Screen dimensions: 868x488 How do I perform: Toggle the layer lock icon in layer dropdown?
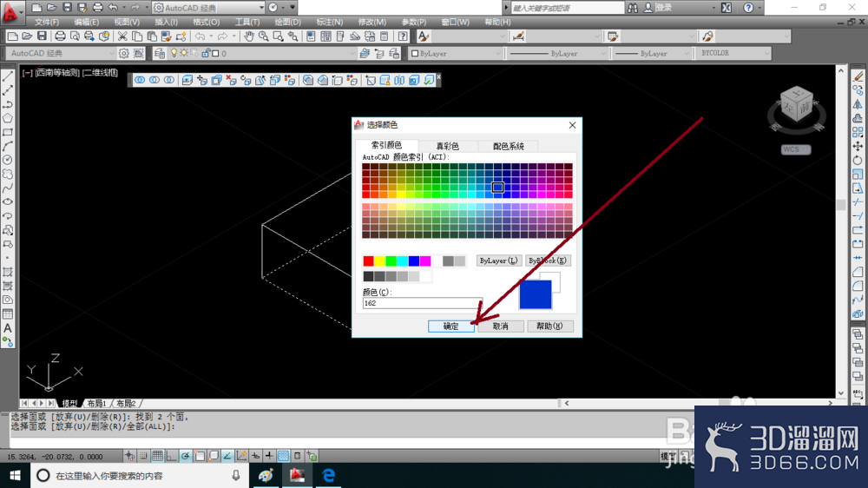tap(206, 53)
